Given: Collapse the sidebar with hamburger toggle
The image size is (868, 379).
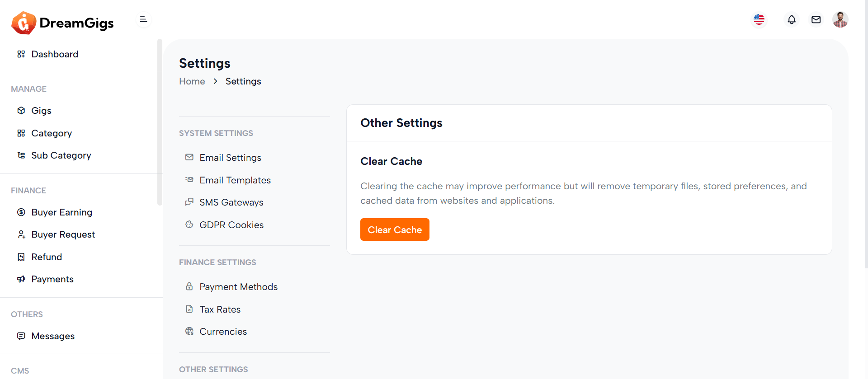Looking at the screenshot, I should click(143, 19).
